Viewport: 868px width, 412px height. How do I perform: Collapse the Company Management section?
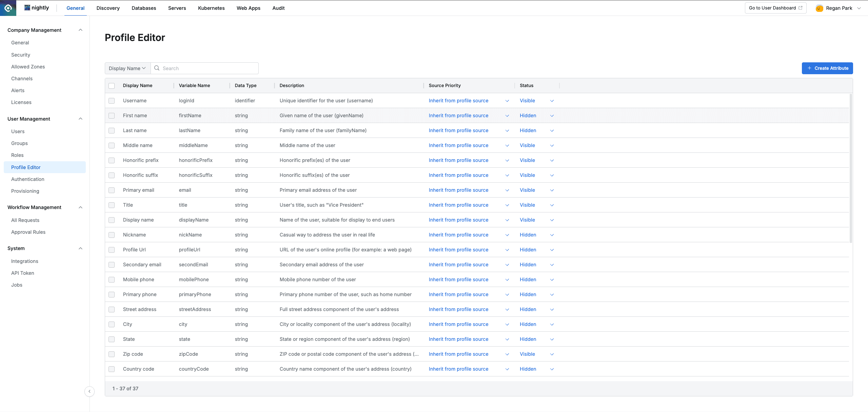pyautogui.click(x=80, y=30)
